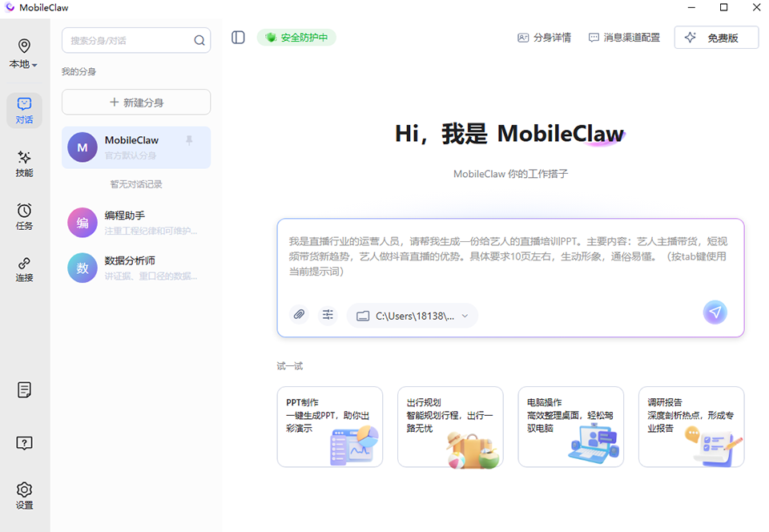
Task: Click the 试一试 label
Action: [289, 366]
